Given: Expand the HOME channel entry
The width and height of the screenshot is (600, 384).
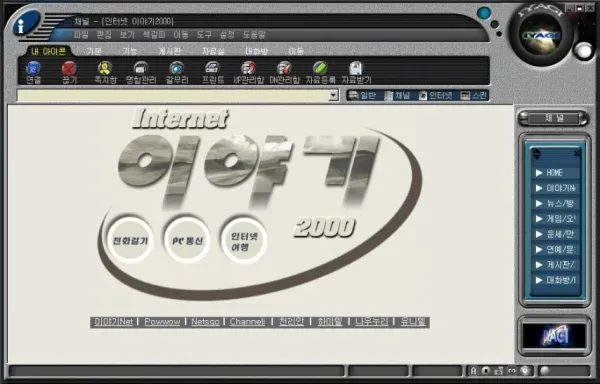Looking at the screenshot, I should 556,173.
